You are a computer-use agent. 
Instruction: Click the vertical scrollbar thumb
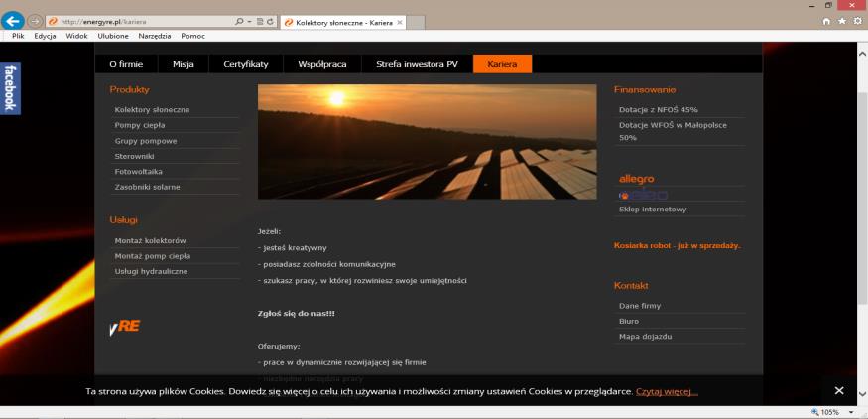[862, 197]
